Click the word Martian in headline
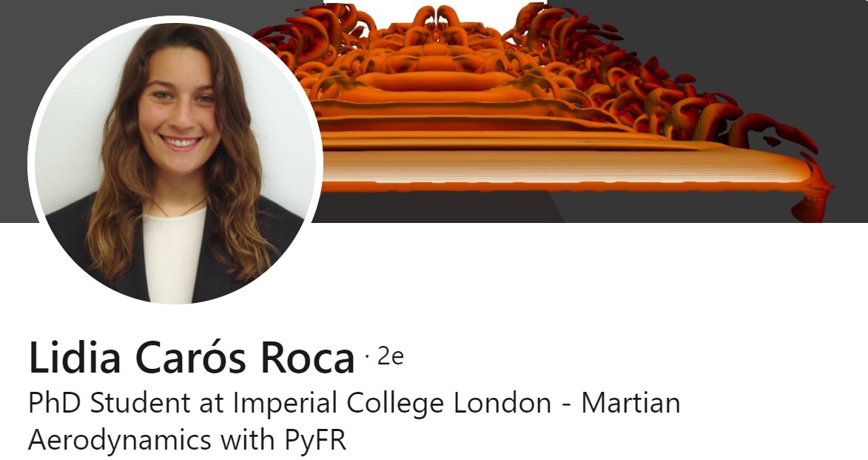868x460 pixels. (630, 403)
